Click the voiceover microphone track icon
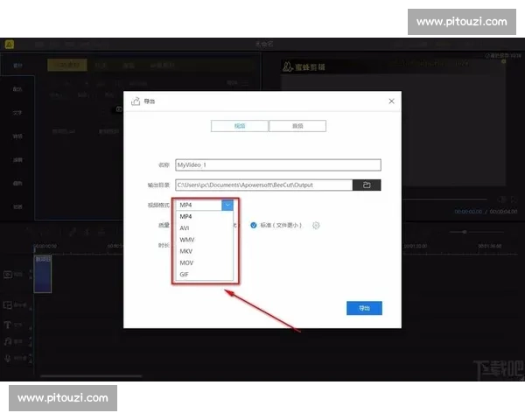This screenshot has width=525, height=420. point(7,358)
